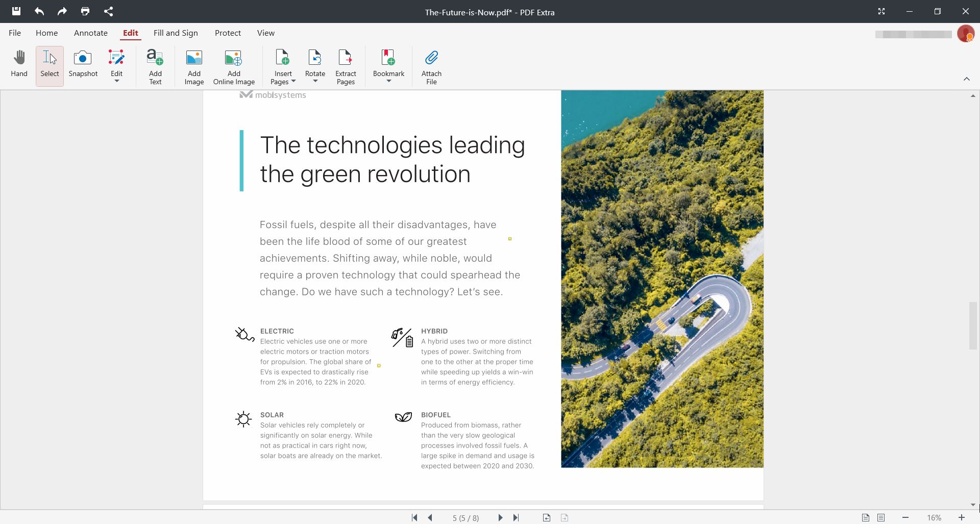Image resolution: width=980 pixels, height=524 pixels.
Task: Open the Add Text tool
Action: point(155,65)
